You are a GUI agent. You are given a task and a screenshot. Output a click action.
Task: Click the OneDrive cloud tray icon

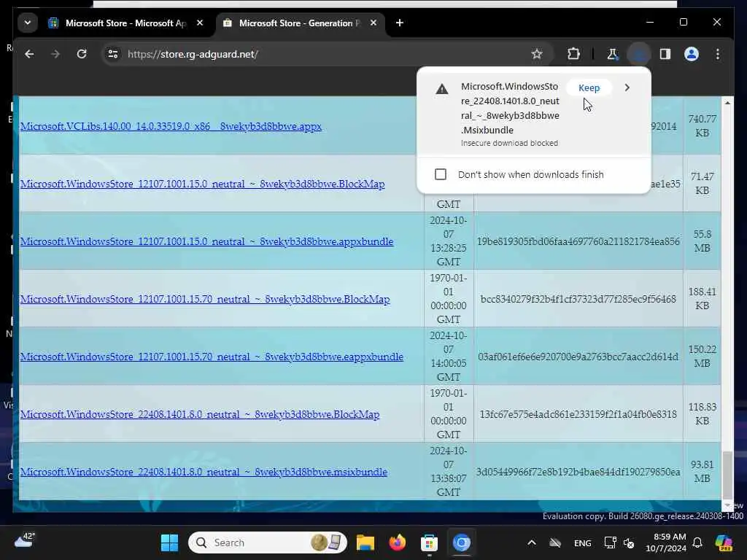tap(555, 542)
